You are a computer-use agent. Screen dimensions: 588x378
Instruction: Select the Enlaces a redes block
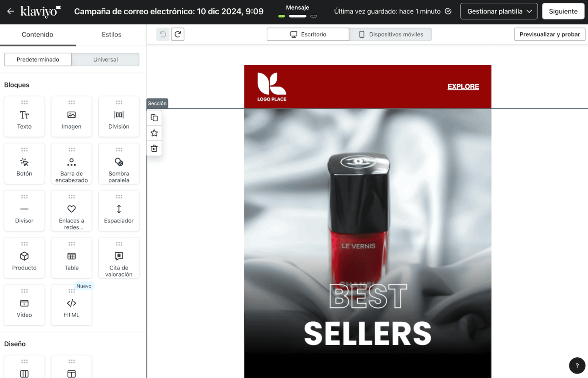coord(71,211)
